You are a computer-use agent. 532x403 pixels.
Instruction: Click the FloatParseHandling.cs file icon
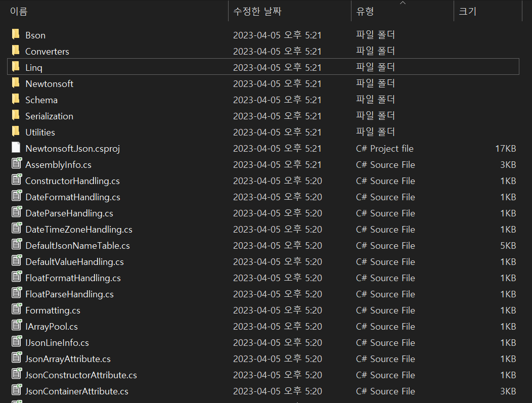[x=17, y=293]
